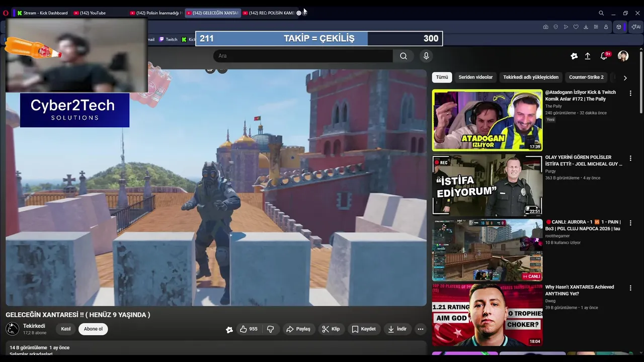Click the İndir download button
Screen dimensions: 644x362
(x=397, y=329)
